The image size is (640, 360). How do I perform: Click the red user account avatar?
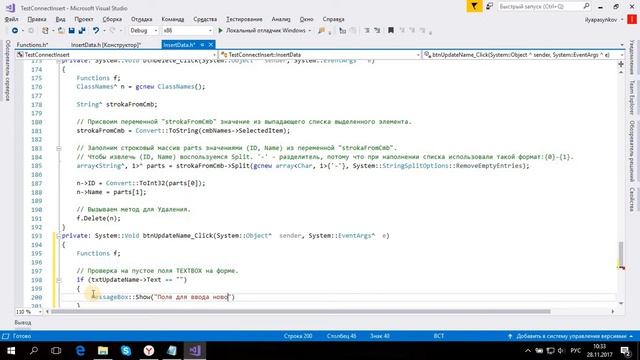tap(632, 19)
